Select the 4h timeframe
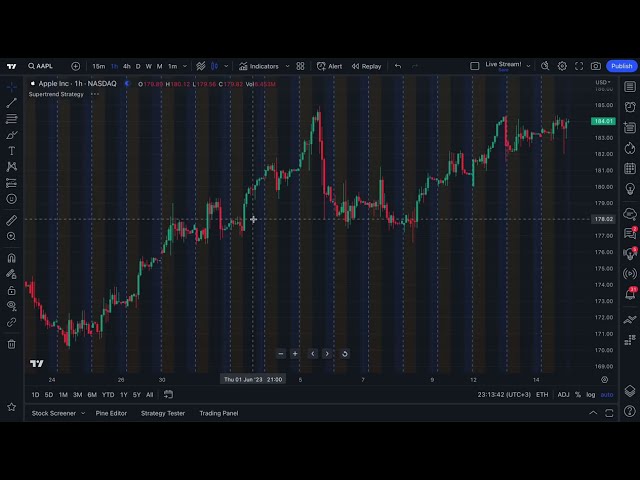640x480 pixels. [127, 66]
